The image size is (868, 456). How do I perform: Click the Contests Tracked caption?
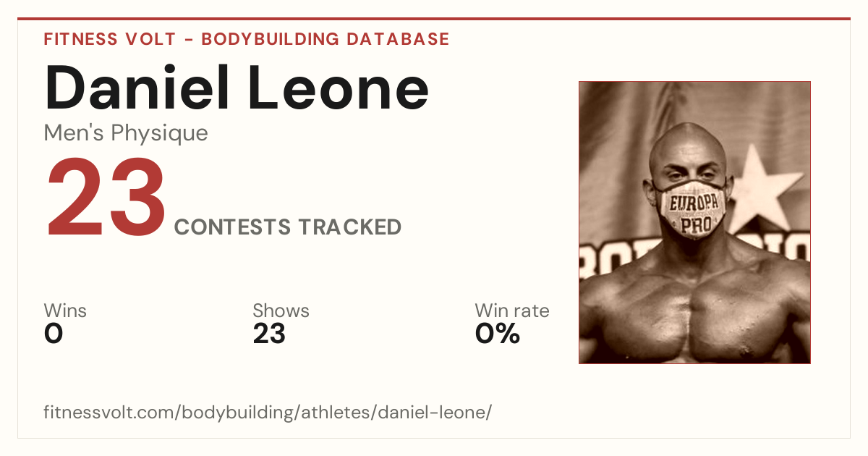pos(288,227)
